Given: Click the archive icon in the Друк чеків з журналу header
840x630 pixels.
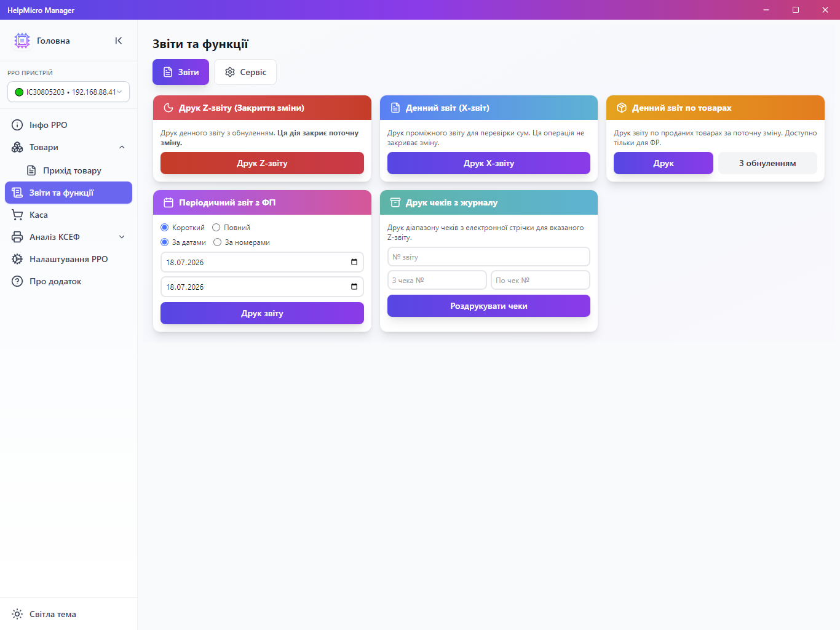Looking at the screenshot, I should (x=395, y=202).
